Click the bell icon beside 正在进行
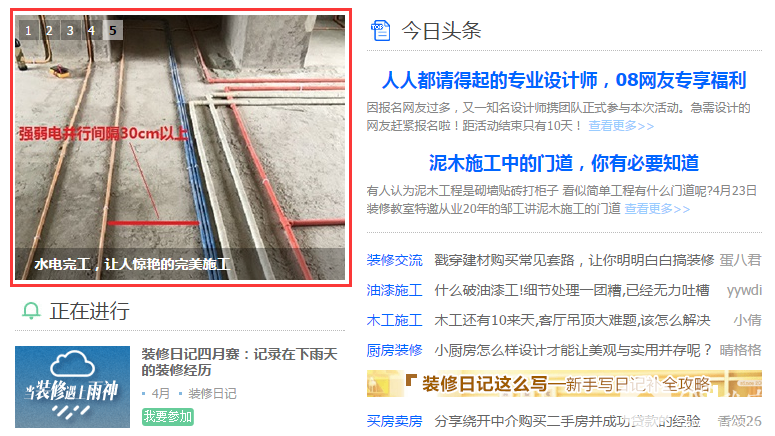 [31, 311]
